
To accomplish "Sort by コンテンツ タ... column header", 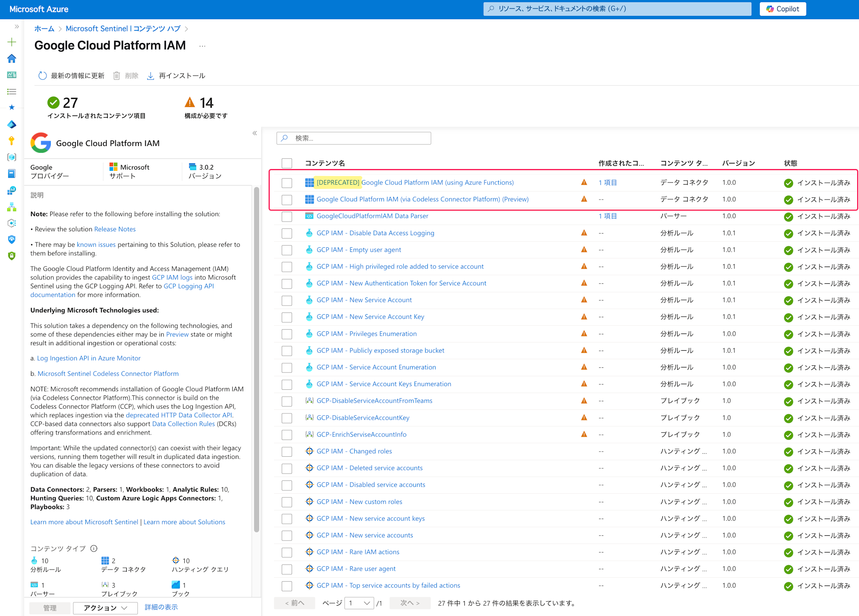I will 684,163.
